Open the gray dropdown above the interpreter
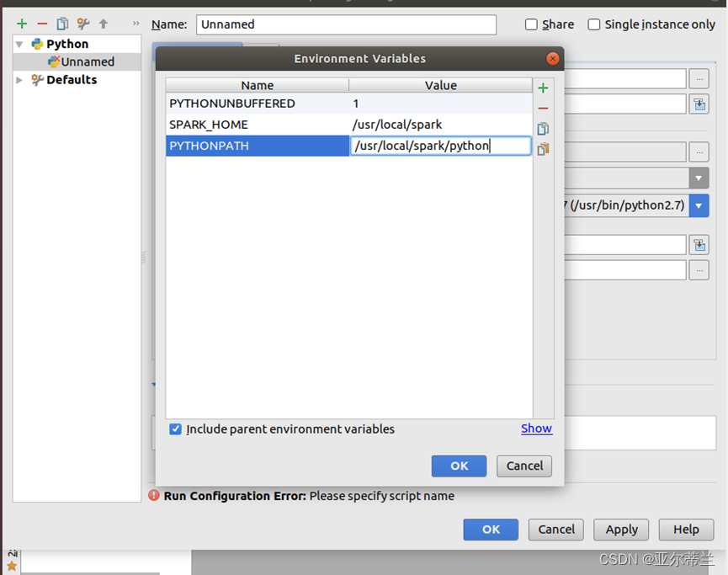 [x=699, y=178]
